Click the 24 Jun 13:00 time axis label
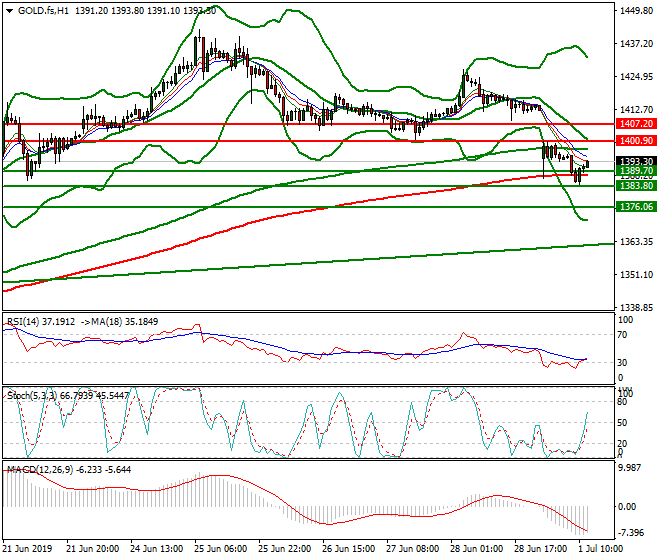The height and width of the screenshot is (560, 660). point(157,549)
